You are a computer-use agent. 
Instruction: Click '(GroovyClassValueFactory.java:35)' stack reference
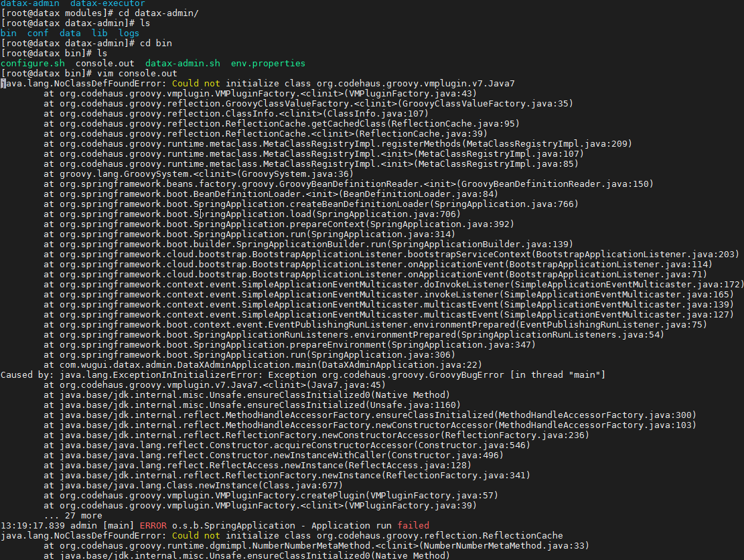[x=486, y=103]
